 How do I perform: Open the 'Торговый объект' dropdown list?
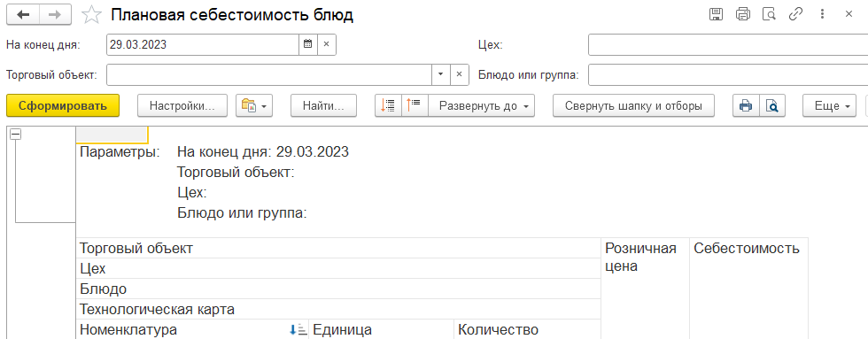tap(441, 74)
